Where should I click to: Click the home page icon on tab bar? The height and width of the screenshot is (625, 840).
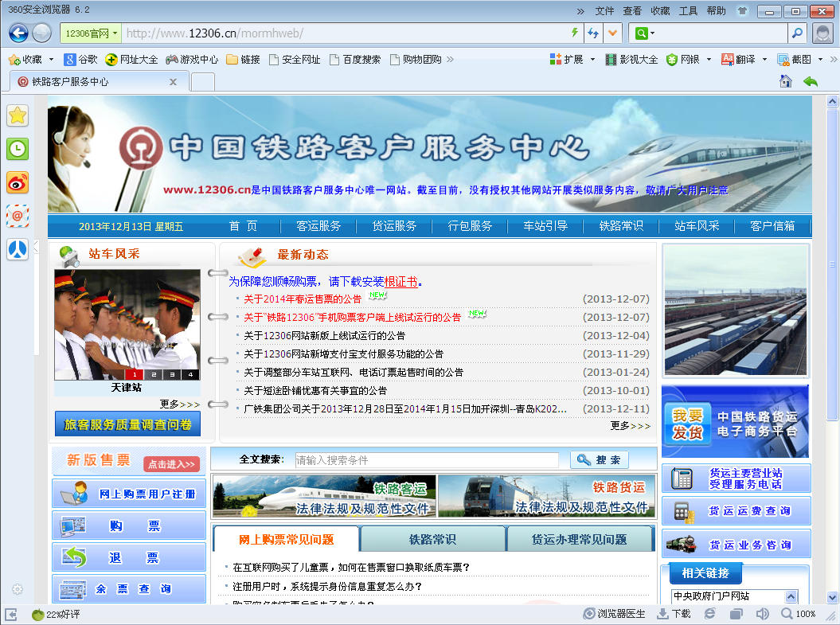785,81
